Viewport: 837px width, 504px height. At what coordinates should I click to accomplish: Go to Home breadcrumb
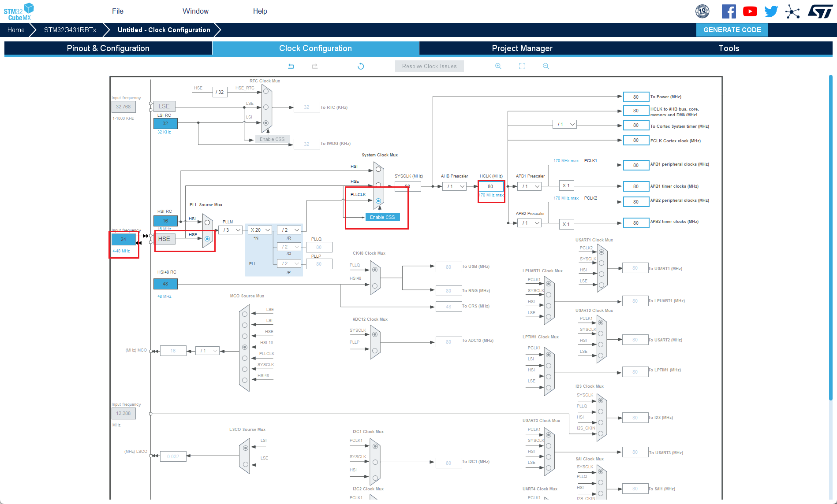coord(16,30)
